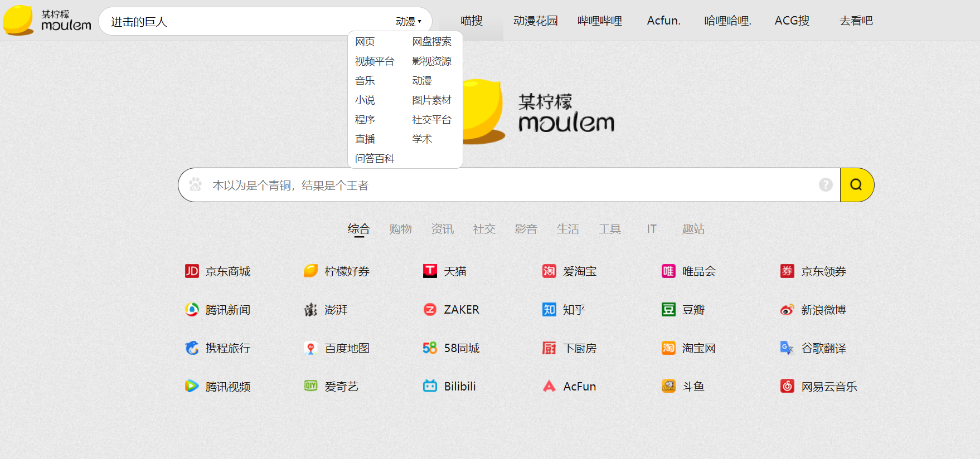Open the 网易云音乐 icon

click(x=787, y=386)
